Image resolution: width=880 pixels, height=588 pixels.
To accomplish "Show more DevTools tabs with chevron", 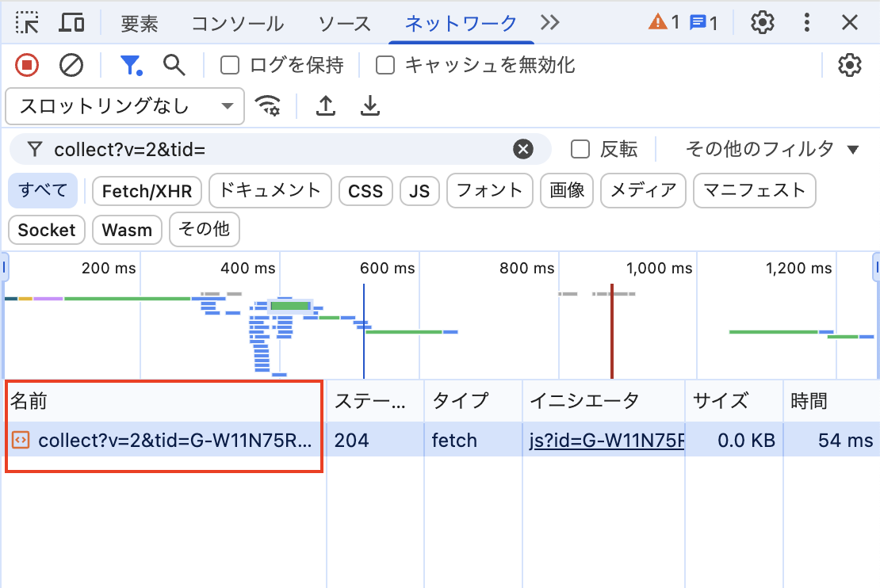I will [x=549, y=23].
